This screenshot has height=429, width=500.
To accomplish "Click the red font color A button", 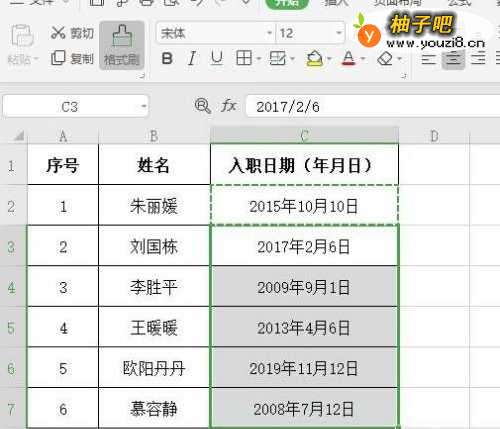I will click(x=348, y=58).
